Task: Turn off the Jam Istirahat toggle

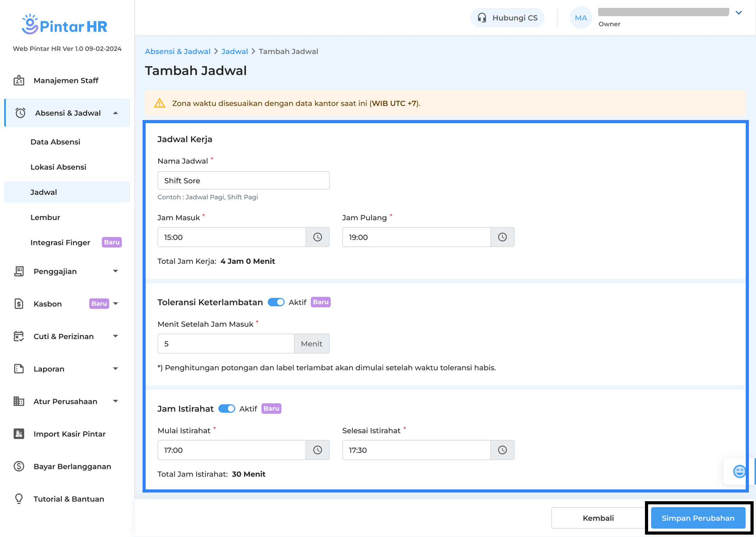Action: [x=227, y=409]
